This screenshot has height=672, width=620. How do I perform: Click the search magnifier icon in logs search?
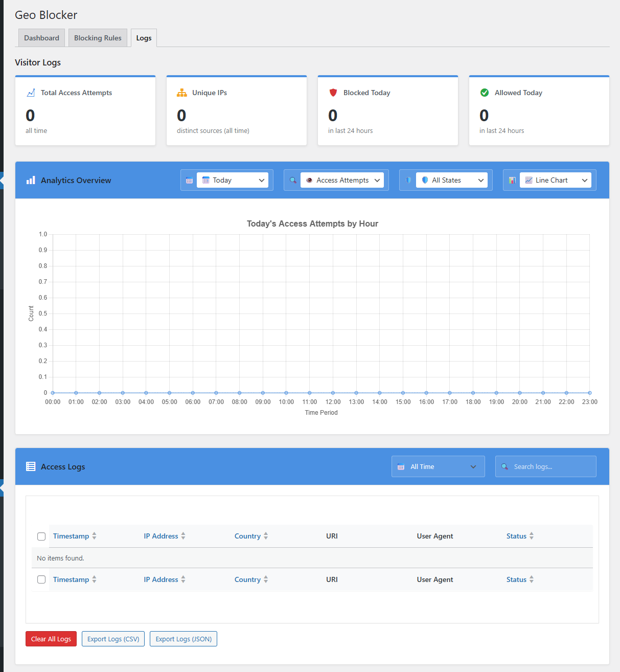504,466
